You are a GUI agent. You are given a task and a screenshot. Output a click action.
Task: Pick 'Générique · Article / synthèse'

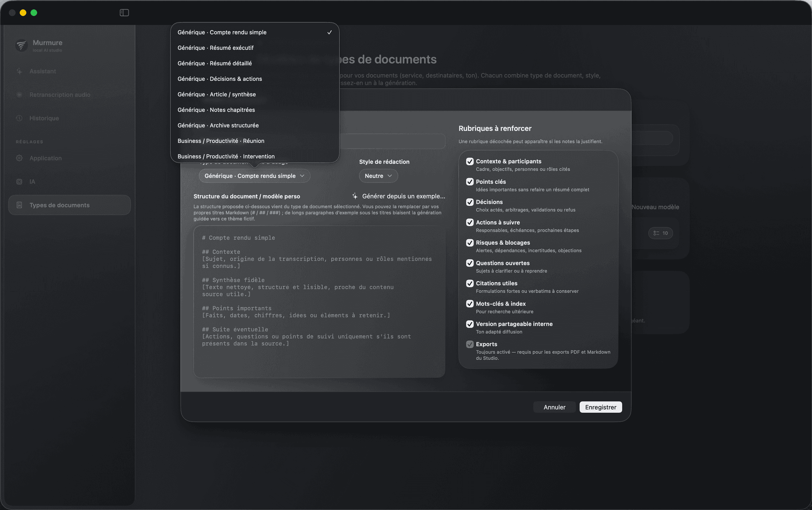click(255, 94)
